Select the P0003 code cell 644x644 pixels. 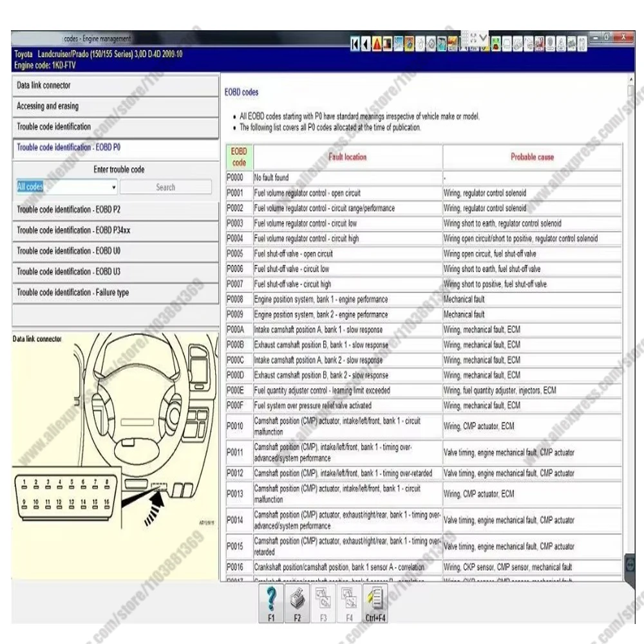point(239,223)
